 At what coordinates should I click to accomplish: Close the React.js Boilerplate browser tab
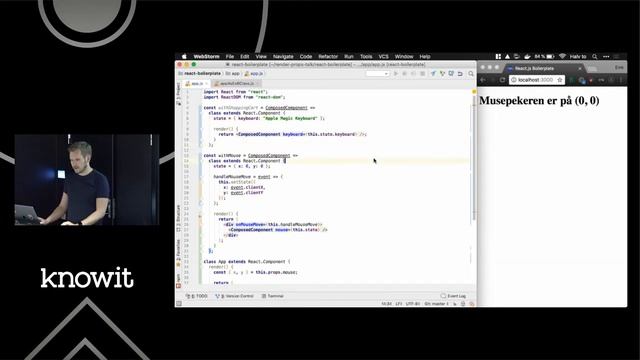pos(580,68)
